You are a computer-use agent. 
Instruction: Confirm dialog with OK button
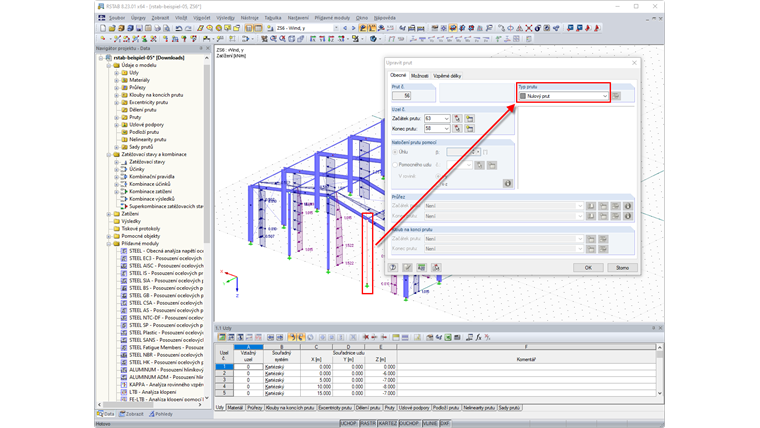click(x=588, y=268)
